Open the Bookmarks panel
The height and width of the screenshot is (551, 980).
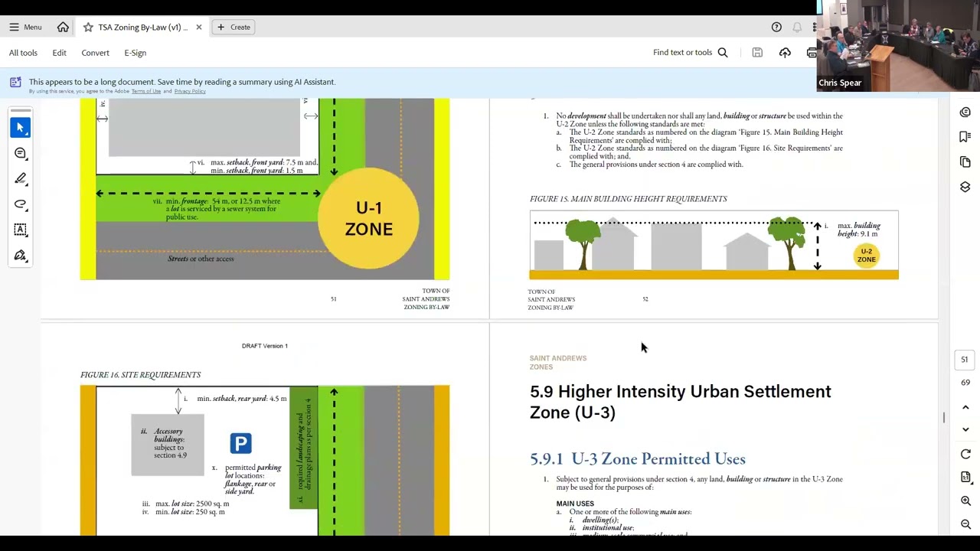pyautogui.click(x=965, y=137)
